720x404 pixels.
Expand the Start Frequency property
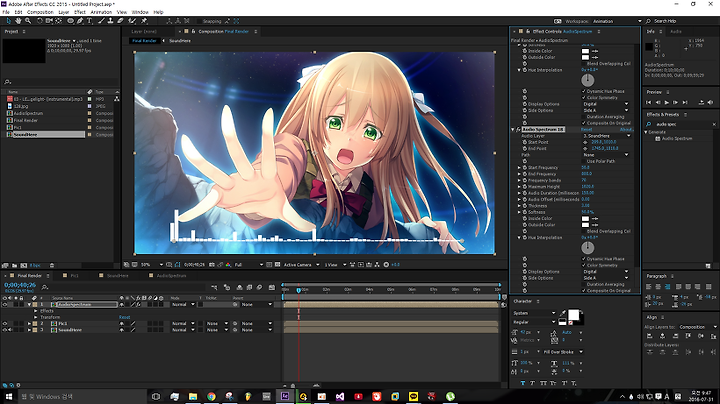[519, 168]
